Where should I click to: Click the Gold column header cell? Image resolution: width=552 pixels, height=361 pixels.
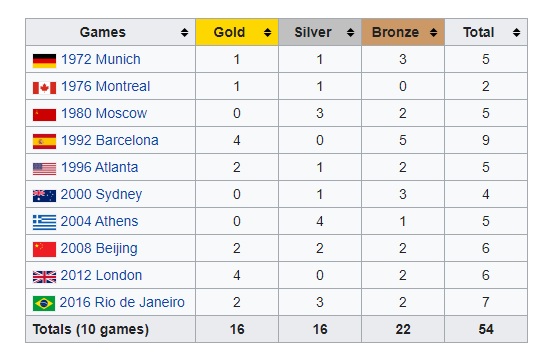tap(237, 32)
